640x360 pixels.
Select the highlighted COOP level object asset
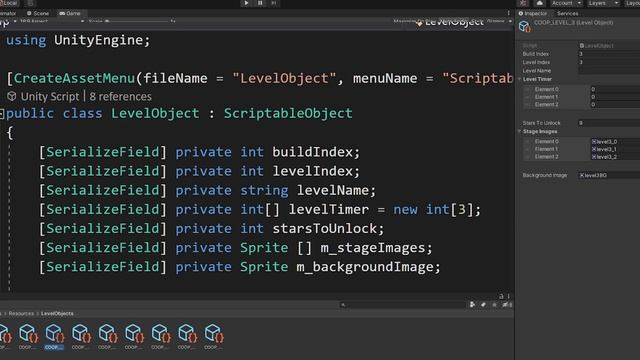(x=54, y=336)
